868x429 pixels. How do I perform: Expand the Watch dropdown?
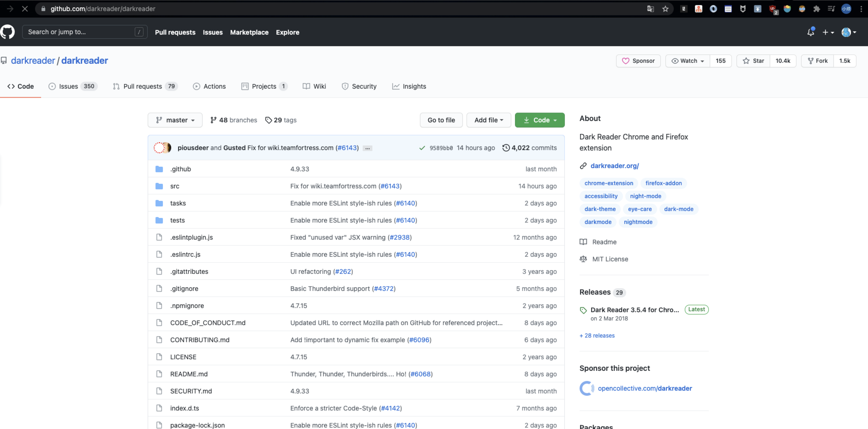point(688,61)
